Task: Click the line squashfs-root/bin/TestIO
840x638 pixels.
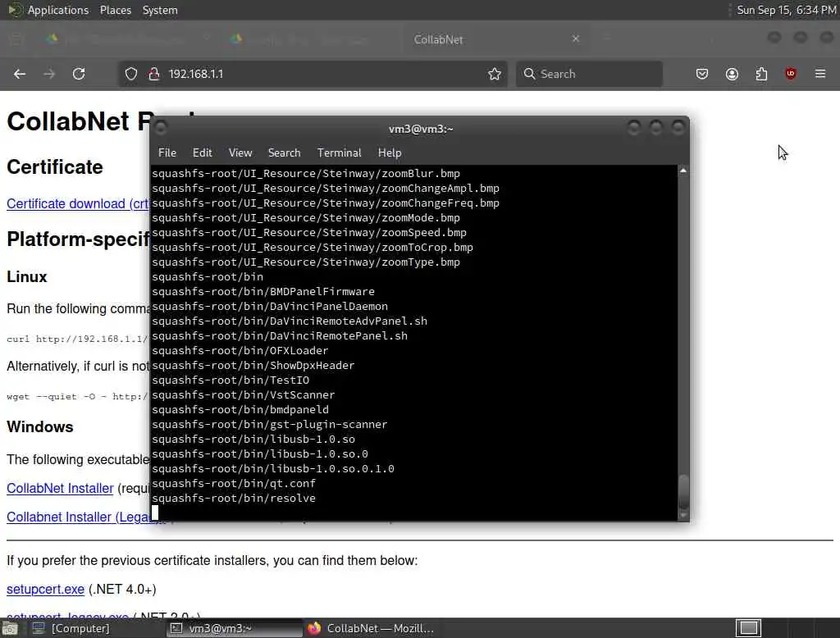Action: [x=231, y=381]
